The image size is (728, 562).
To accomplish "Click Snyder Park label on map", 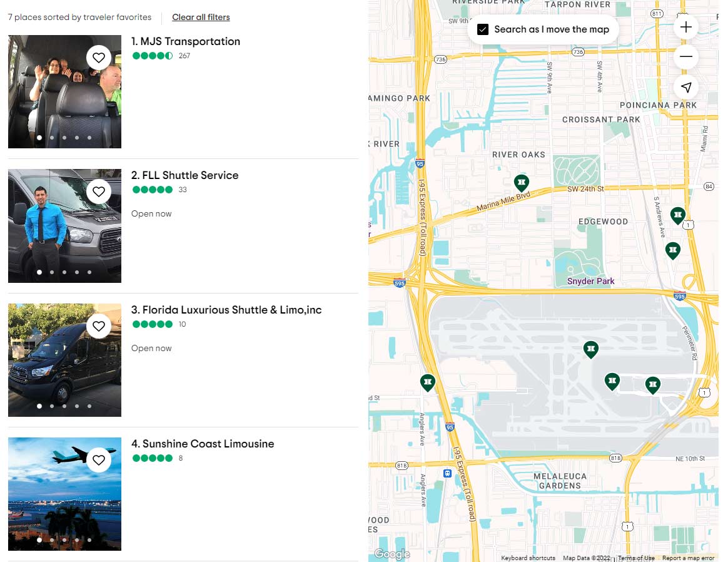I will click(x=590, y=281).
